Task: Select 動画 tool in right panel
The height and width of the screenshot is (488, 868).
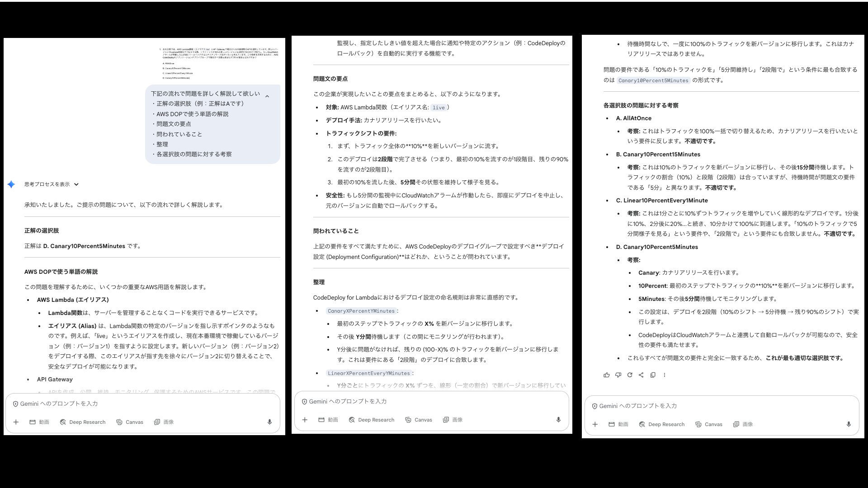Action: [x=618, y=424]
